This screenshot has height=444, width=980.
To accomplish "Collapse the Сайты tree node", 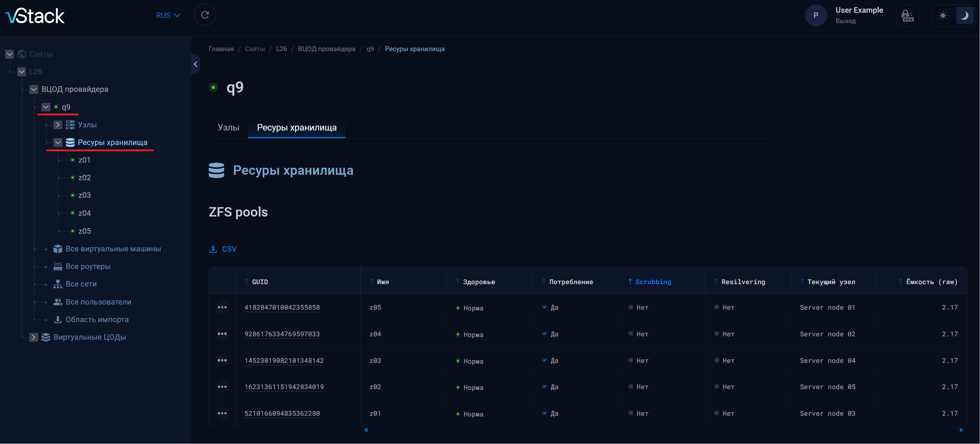I will coord(10,54).
